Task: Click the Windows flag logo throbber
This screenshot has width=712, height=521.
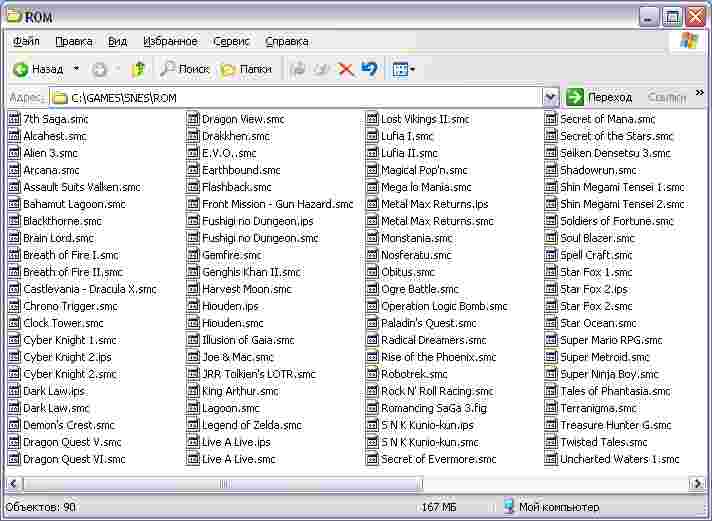Action: tap(689, 41)
